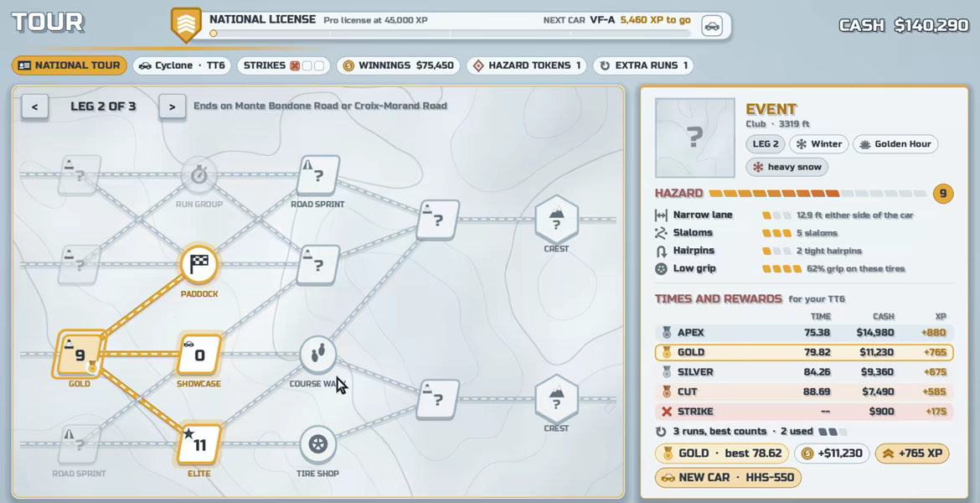Select the completed Gold event node
This screenshot has width=980, height=503.
pos(80,355)
